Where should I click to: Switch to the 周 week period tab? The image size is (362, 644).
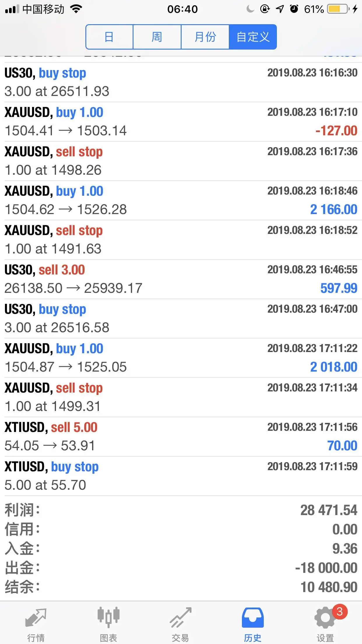[x=157, y=37]
